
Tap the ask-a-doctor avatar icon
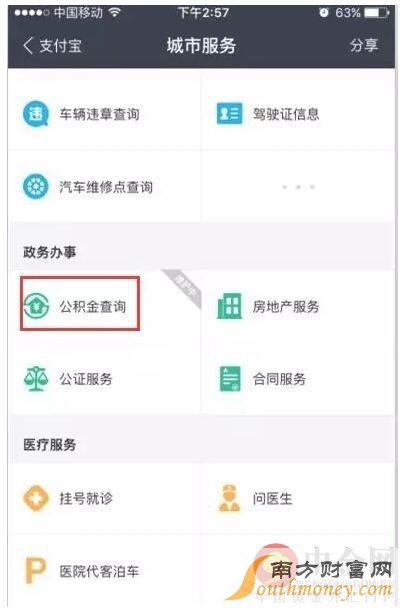pos(230,498)
